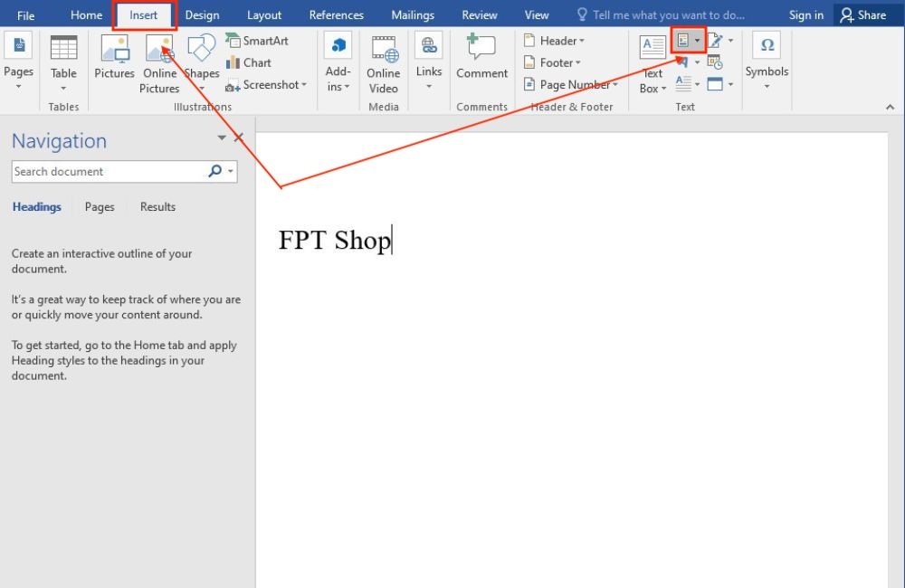Screen dimensions: 905x588
Task: Open the Header gallery
Action: [x=554, y=41]
